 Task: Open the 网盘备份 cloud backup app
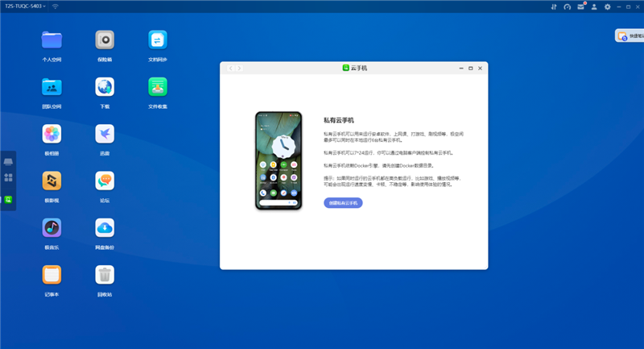click(x=105, y=228)
